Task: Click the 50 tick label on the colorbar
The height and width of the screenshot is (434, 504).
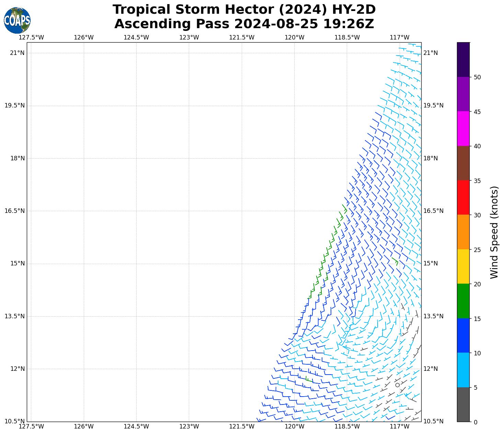Action: pos(477,77)
